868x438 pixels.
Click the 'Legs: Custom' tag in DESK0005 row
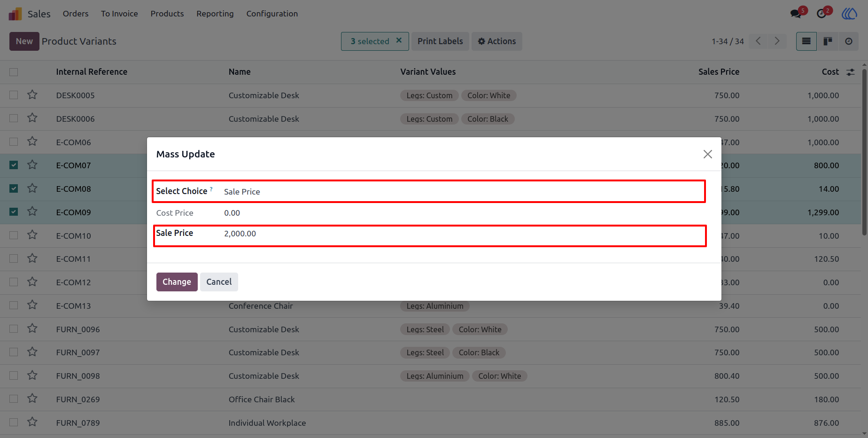pos(429,95)
